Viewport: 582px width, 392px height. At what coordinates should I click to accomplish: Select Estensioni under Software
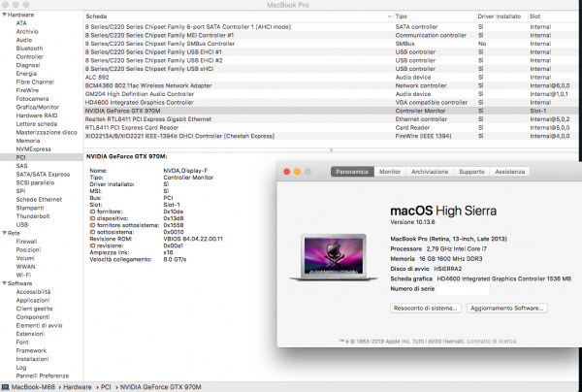point(30,334)
